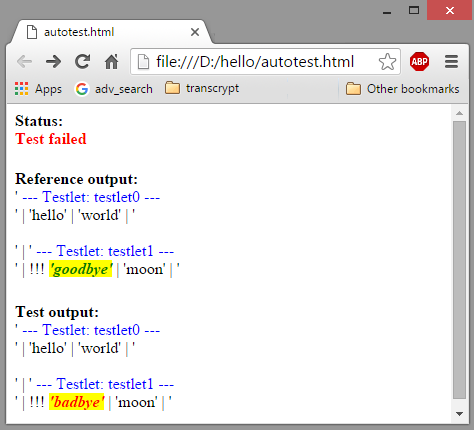Image resolution: width=474 pixels, height=430 pixels.
Task: Click the highlighted 'badbye' text
Action: click(77, 402)
